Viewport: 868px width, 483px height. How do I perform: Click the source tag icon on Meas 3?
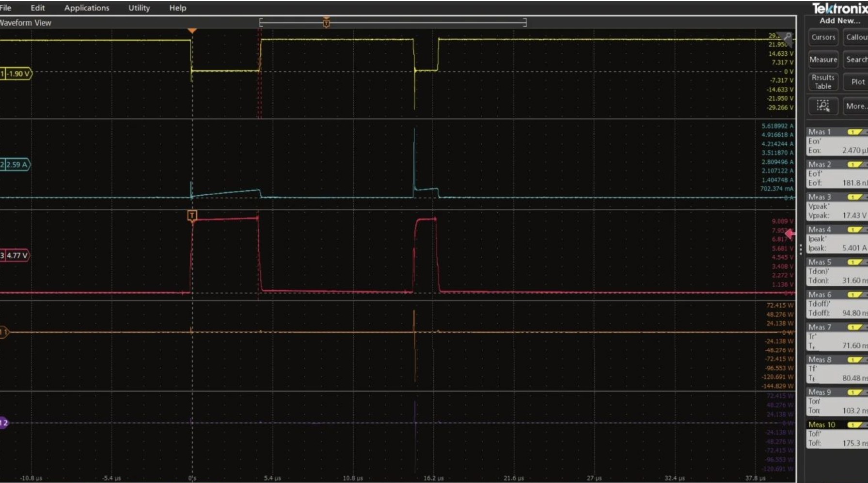coord(855,197)
